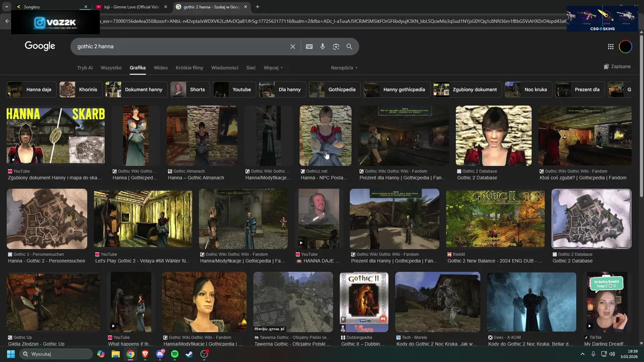
Task: Open volume control in the system tray
Action: 612,354
